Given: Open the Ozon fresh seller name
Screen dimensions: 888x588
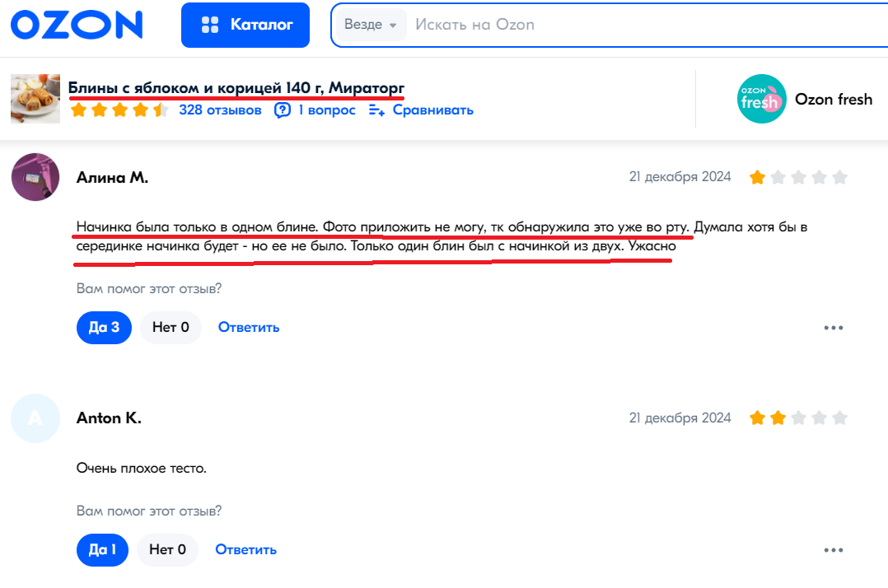Looking at the screenshot, I should [834, 99].
